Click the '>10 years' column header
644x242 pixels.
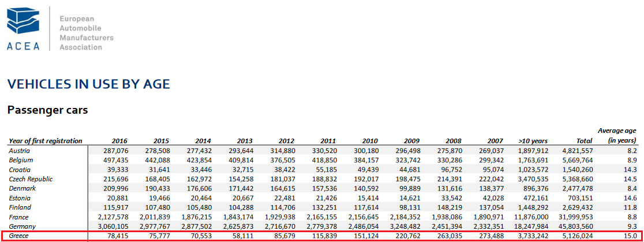pos(534,141)
